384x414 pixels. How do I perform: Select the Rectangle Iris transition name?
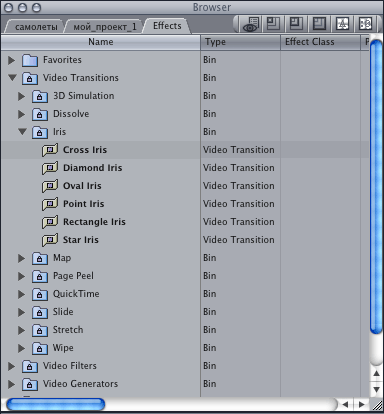point(94,222)
